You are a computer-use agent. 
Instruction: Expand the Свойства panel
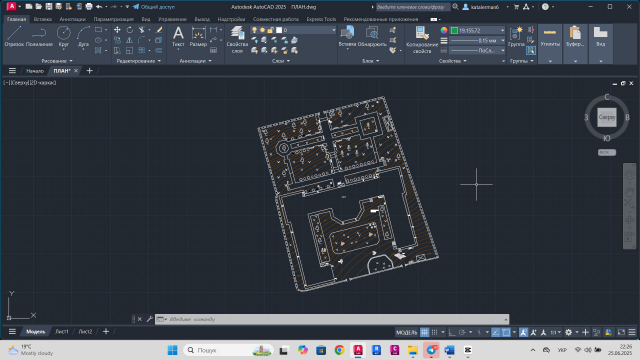coord(453,61)
